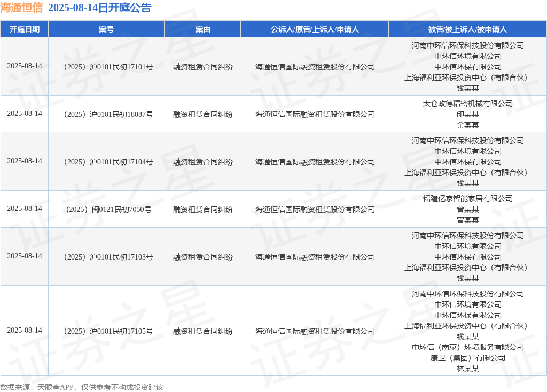Click the plaintiff 海通恒信国际融资租赁股份有限公司 in the 17101号 row
Viewport: 547px width, 392px height.
[315, 67]
